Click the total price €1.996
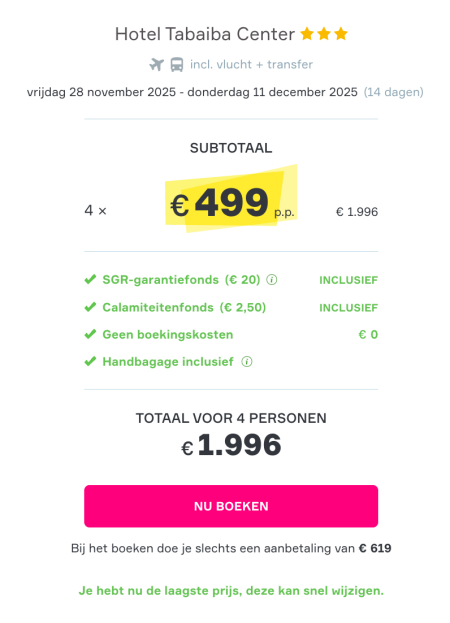450x623 pixels. click(231, 445)
